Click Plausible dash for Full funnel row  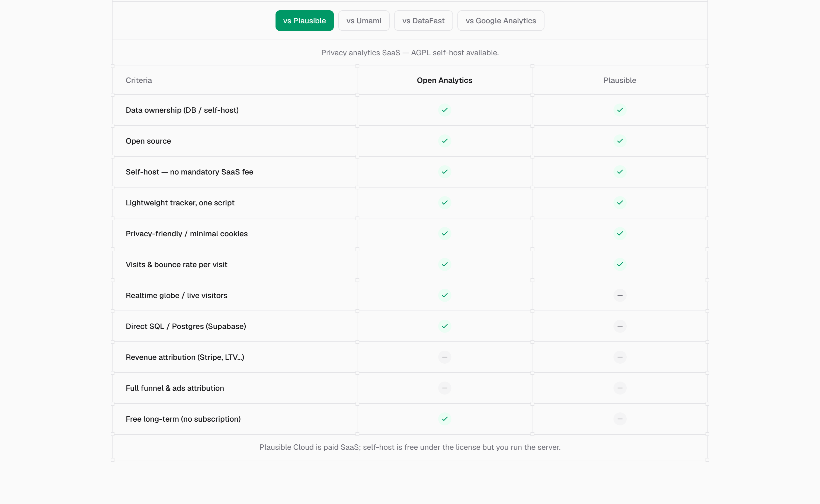coord(620,388)
